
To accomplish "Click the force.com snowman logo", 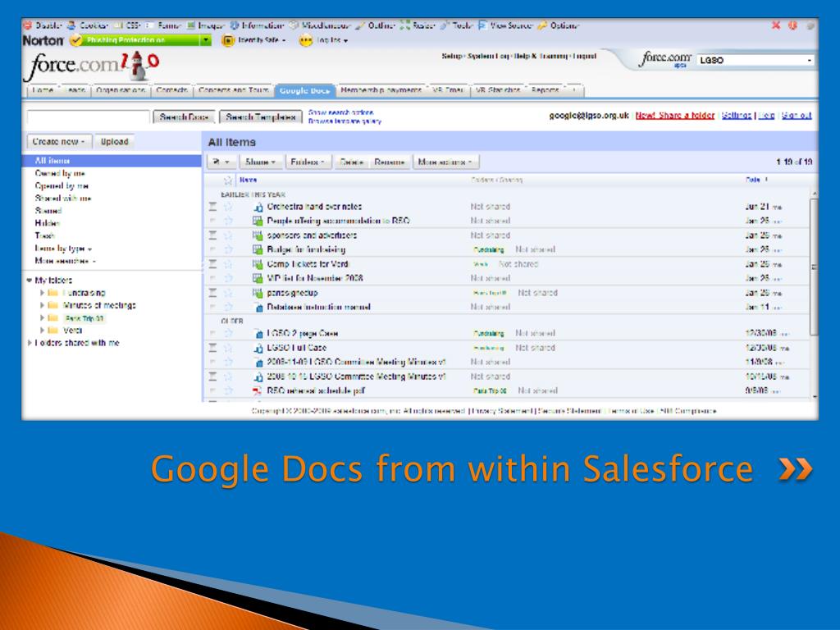I will (140, 66).
